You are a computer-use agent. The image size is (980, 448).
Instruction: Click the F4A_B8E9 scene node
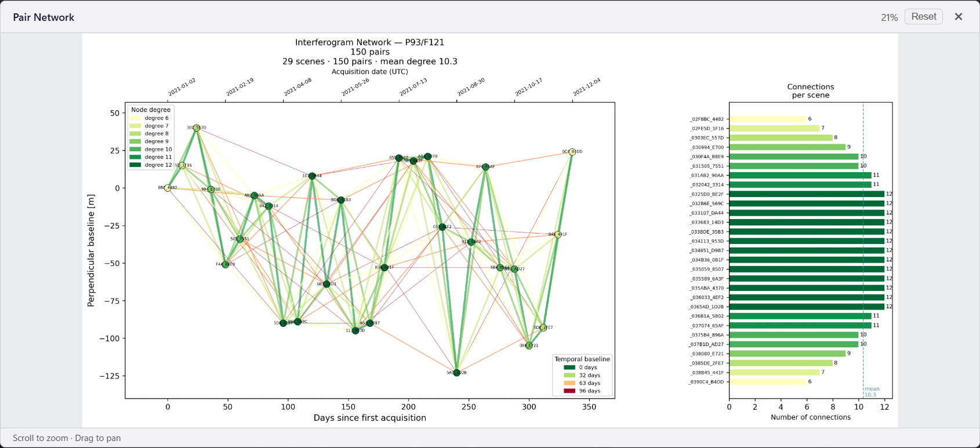(226, 264)
